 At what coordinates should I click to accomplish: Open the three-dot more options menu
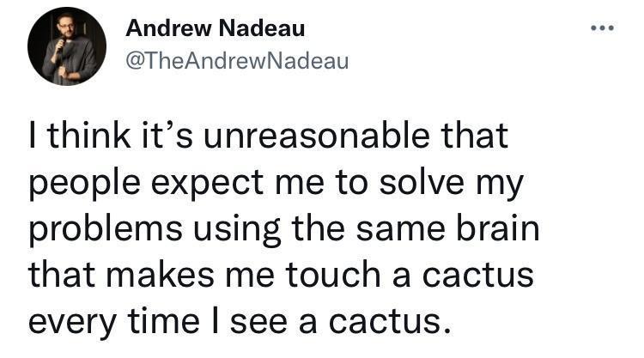click(605, 27)
